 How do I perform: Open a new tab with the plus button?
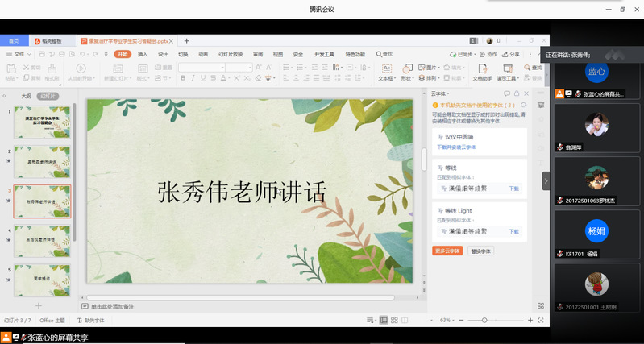(x=187, y=40)
